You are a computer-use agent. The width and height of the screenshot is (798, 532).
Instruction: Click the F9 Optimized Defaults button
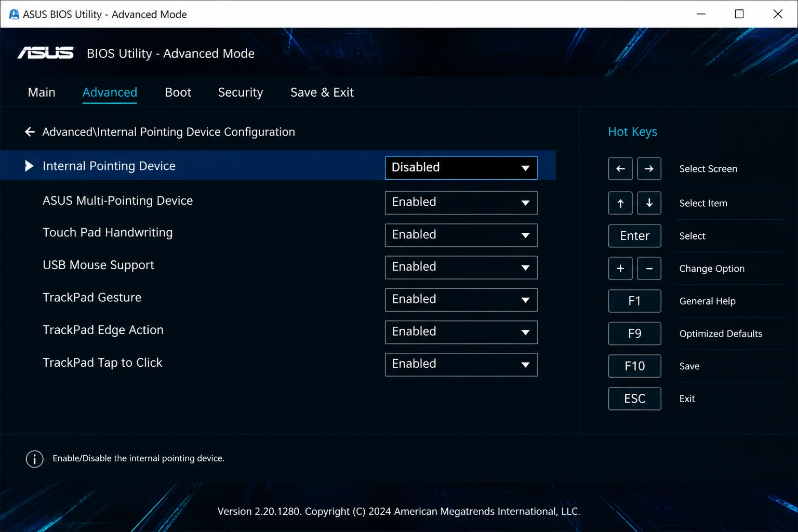click(x=634, y=334)
